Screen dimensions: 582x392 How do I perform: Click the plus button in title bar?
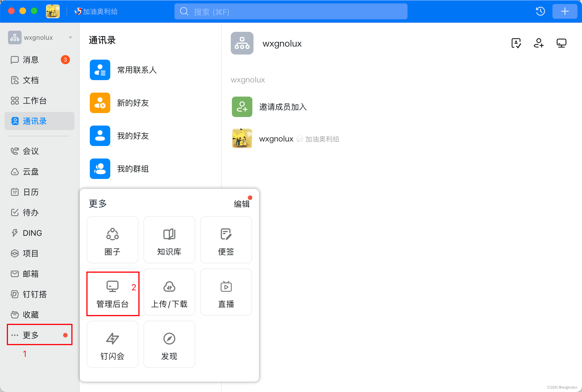point(565,11)
